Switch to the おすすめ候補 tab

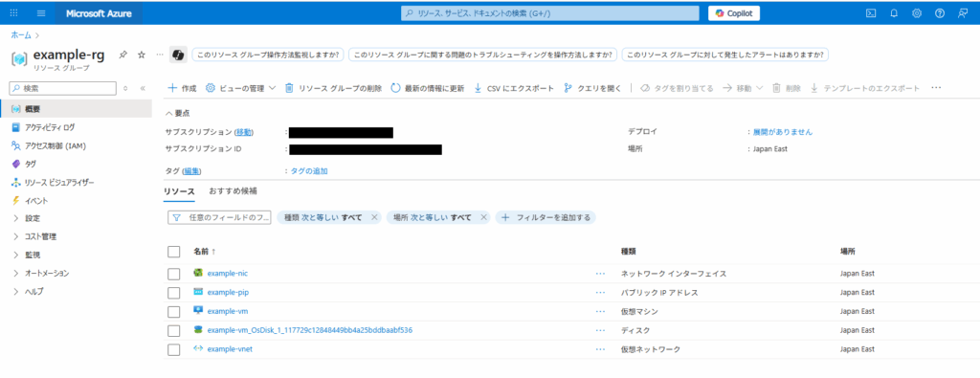pos(233,191)
